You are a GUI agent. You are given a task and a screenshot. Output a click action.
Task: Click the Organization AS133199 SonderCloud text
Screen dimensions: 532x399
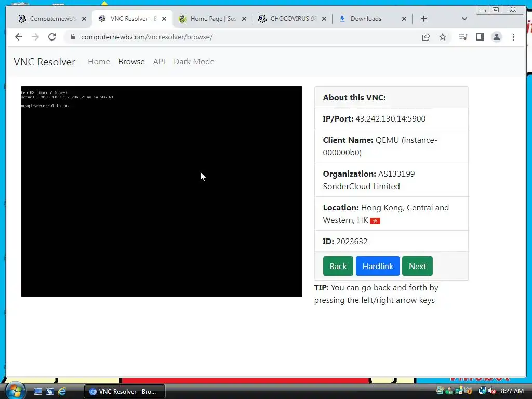(369, 180)
